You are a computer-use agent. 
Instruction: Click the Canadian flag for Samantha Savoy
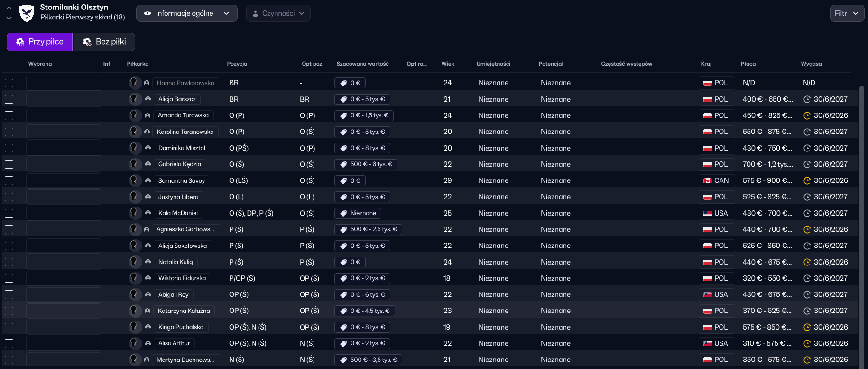click(707, 180)
